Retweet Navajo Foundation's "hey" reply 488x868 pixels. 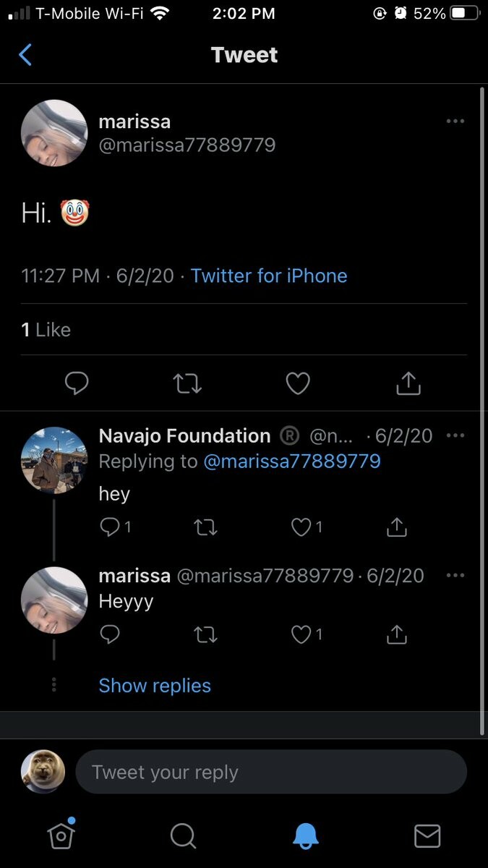click(x=206, y=527)
